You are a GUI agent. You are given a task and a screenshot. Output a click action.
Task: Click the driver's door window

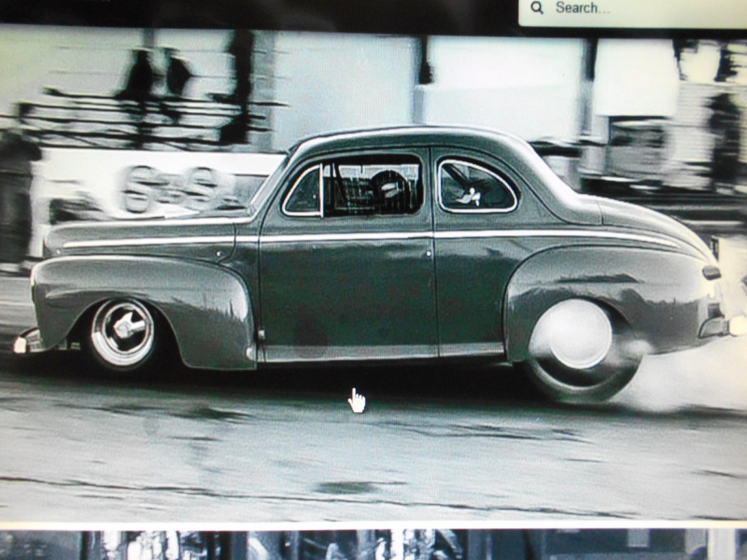[x=372, y=185]
